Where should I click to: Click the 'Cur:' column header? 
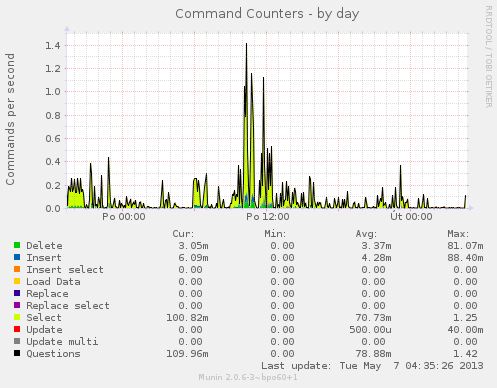click(x=183, y=234)
